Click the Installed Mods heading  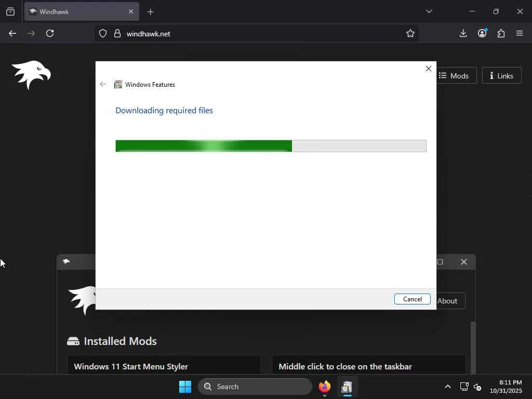(x=120, y=341)
